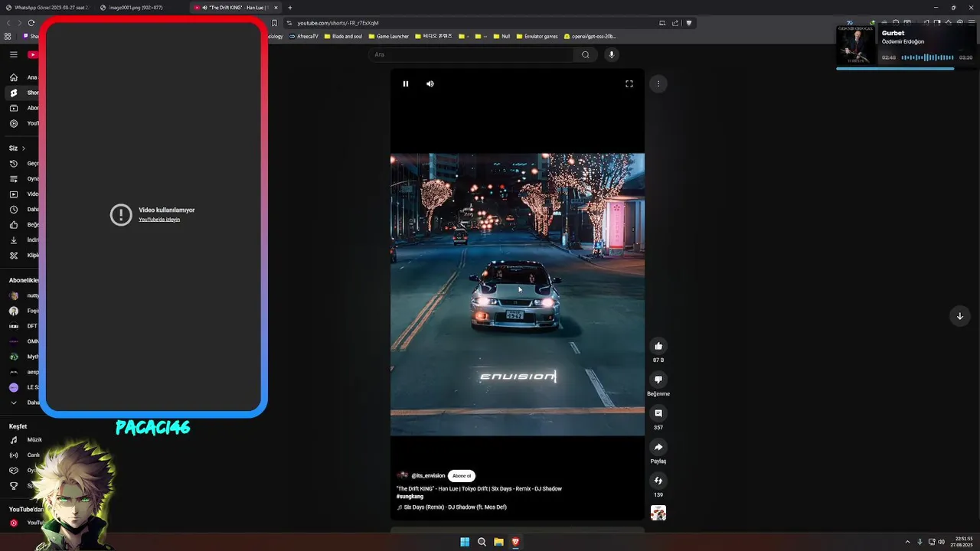Open @its_envision channel link
Image resolution: width=980 pixels, height=551 pixels.
[x=428, y=475]
